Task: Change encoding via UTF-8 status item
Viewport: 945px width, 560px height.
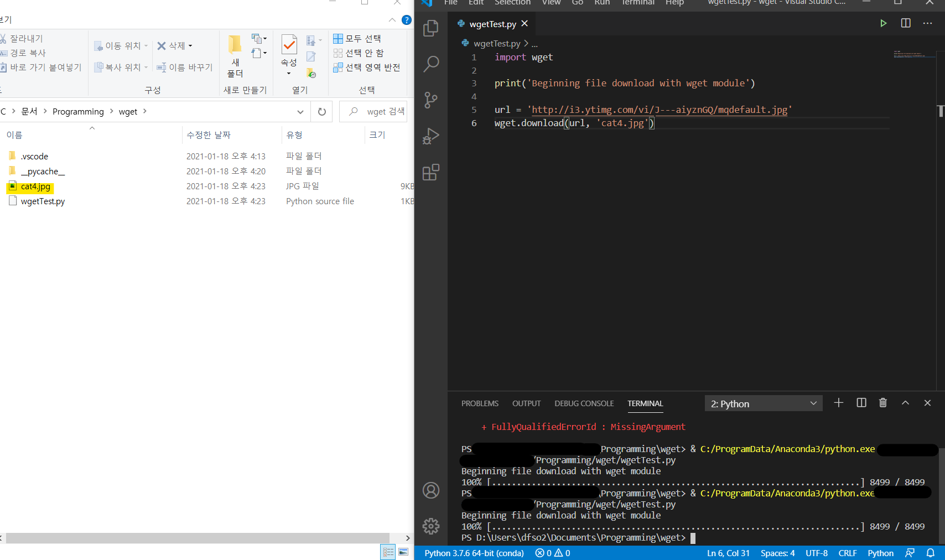Action: click(817, 553)
